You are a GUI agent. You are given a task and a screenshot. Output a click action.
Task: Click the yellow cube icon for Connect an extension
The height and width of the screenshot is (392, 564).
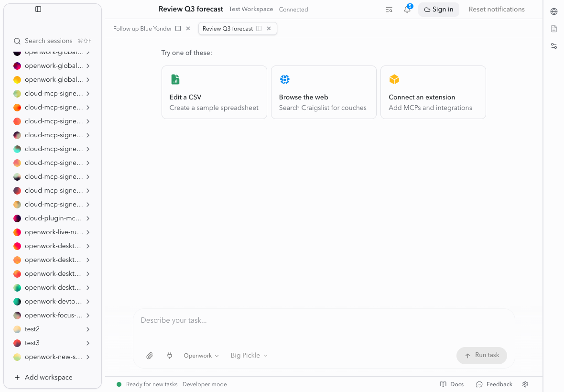click(x=394, y=79)
